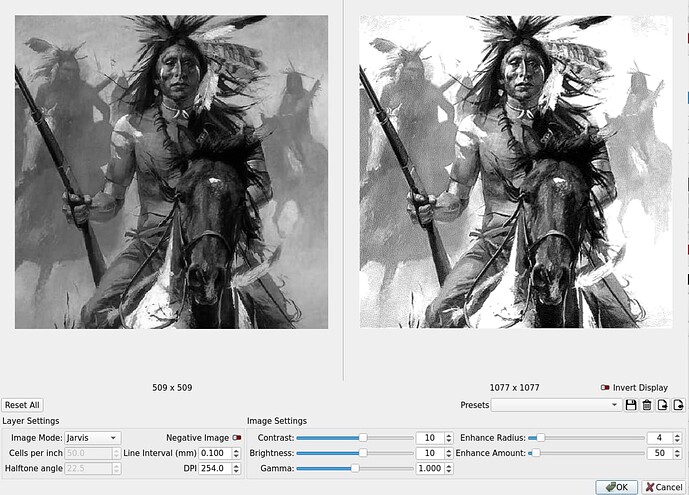Increase Gamma with the spinner up arrow
Screen dimensions: 689x495
449,466
